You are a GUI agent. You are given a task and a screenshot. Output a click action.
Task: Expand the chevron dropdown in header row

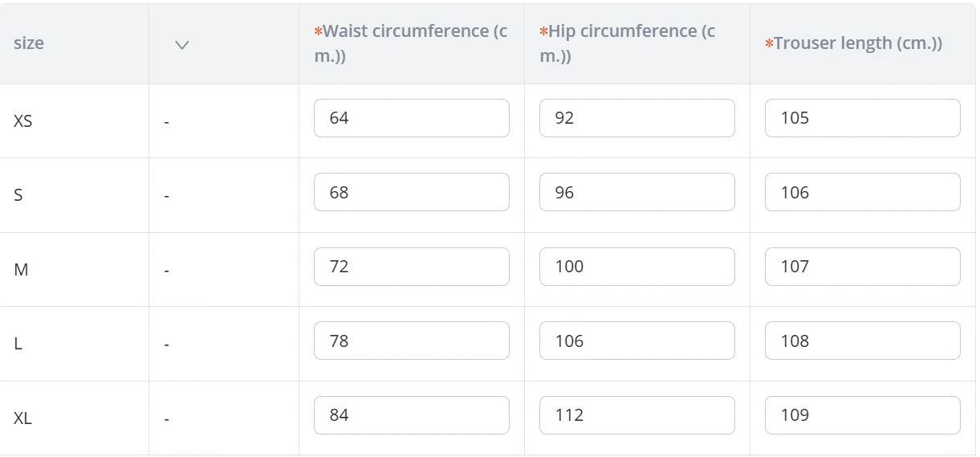click(x=182, y=45)
